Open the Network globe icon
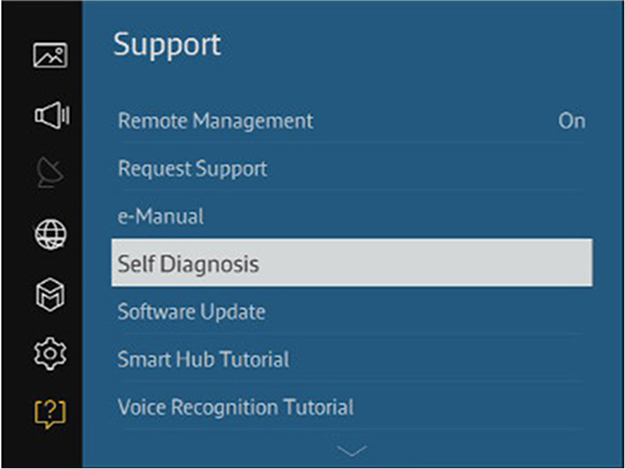Viewport: 625px width, 469px height. pyautogui.click(x=50, y=234)
